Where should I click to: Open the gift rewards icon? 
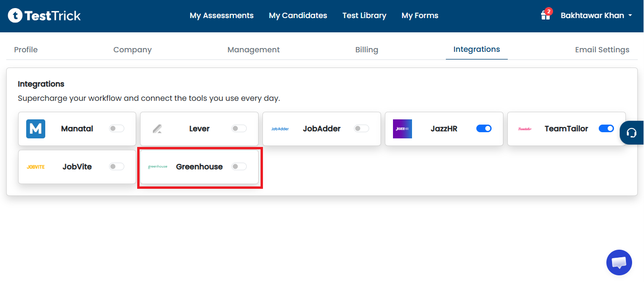(545, 16)
